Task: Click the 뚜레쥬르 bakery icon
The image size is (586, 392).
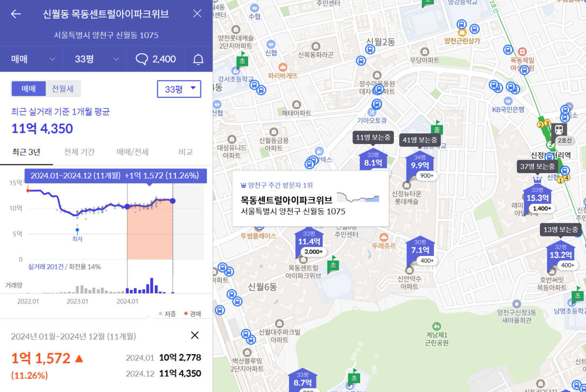Action: [384, 238]
